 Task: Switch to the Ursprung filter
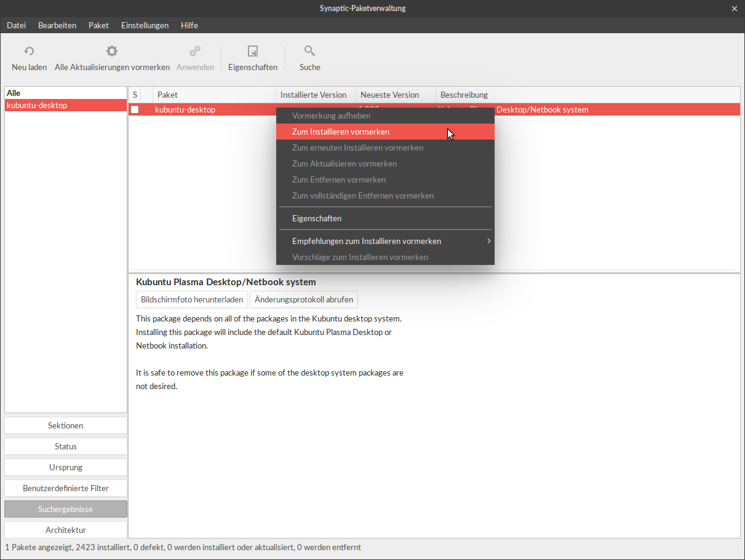tap(66, 467)
